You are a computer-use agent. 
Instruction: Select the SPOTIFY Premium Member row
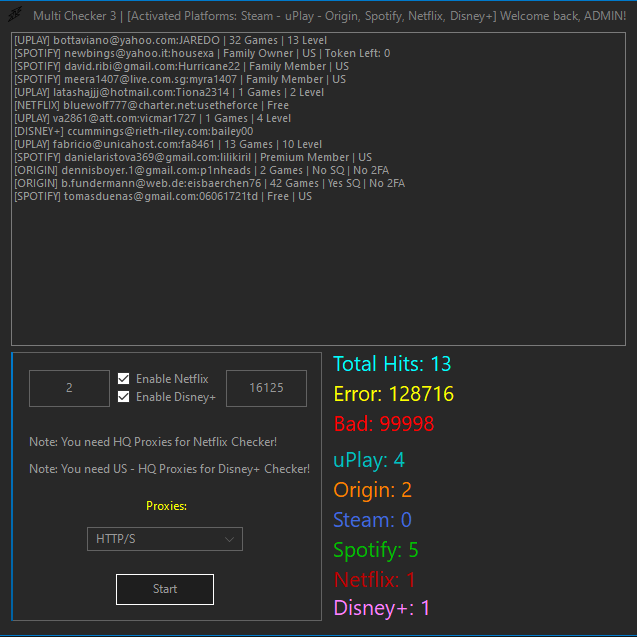pos(193,157)
